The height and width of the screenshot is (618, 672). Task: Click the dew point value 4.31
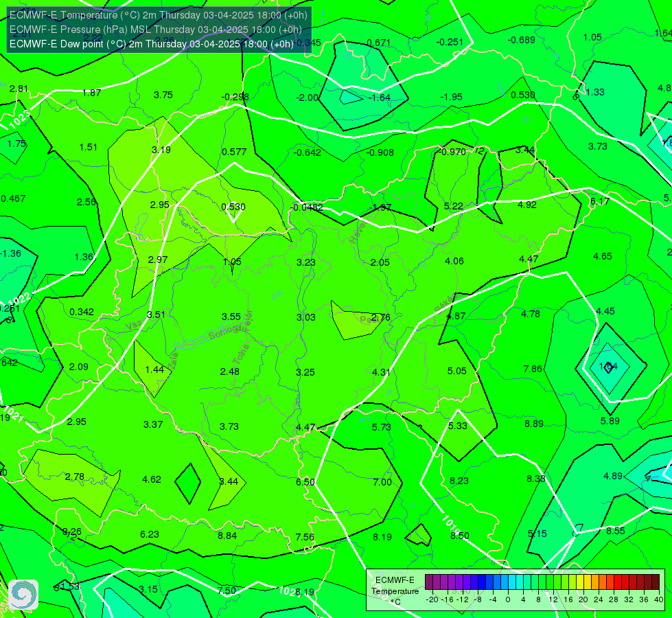click(x=381, y=372)
